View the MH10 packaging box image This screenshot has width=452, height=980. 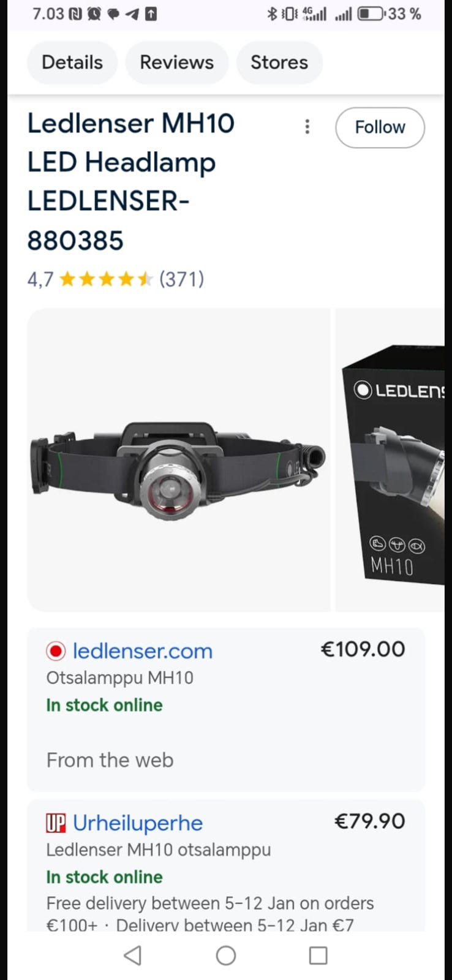(390, 460)
